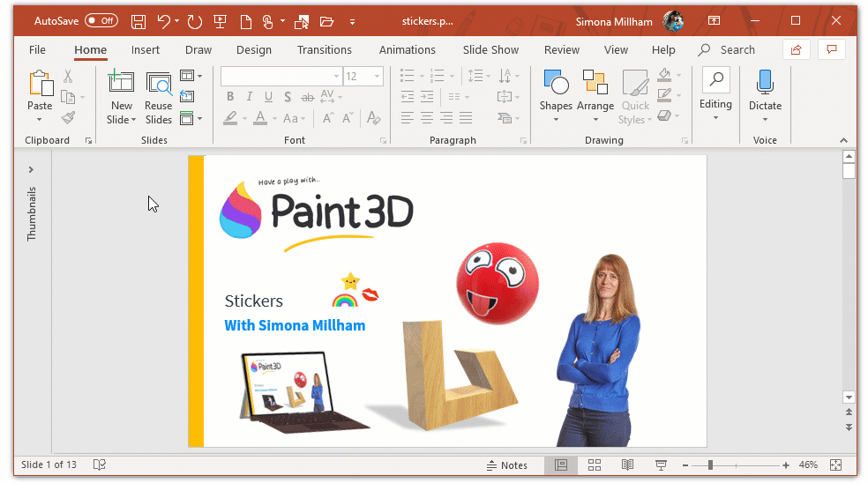The height and width of the screenshot is (483, 868).
Task: Open the File tab
Action: pos(37,49)
